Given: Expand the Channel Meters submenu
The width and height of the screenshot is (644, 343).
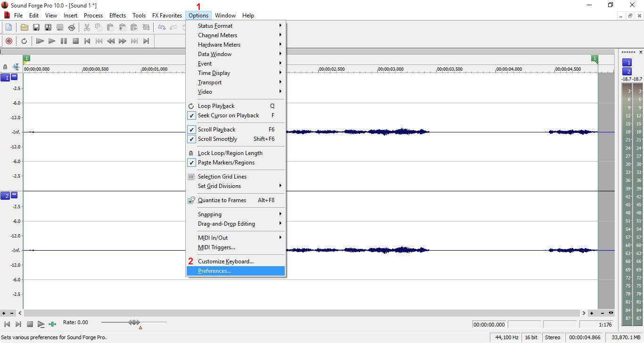Looking at the screenshot, I should click(236, 35).
